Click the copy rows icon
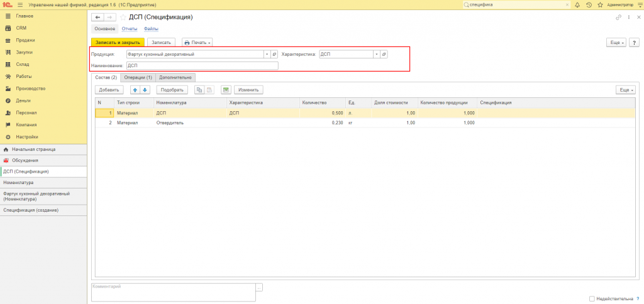The height and width of the screenshot is (304, 644). [199, 90]
